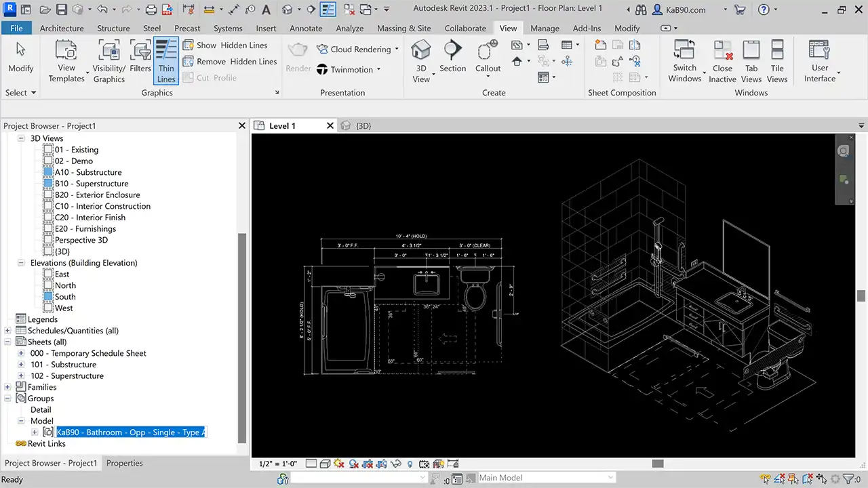Image resolution: width=868 pixels, height=488 pixels.
Task: Click the horizontal scrollbar thumb below canvas
Action: (657, 464)
